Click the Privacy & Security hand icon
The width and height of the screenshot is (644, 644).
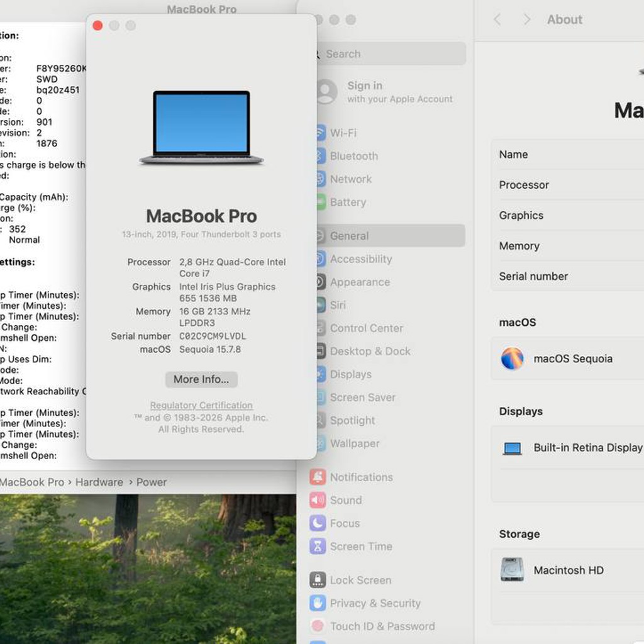tap(318, 603)
